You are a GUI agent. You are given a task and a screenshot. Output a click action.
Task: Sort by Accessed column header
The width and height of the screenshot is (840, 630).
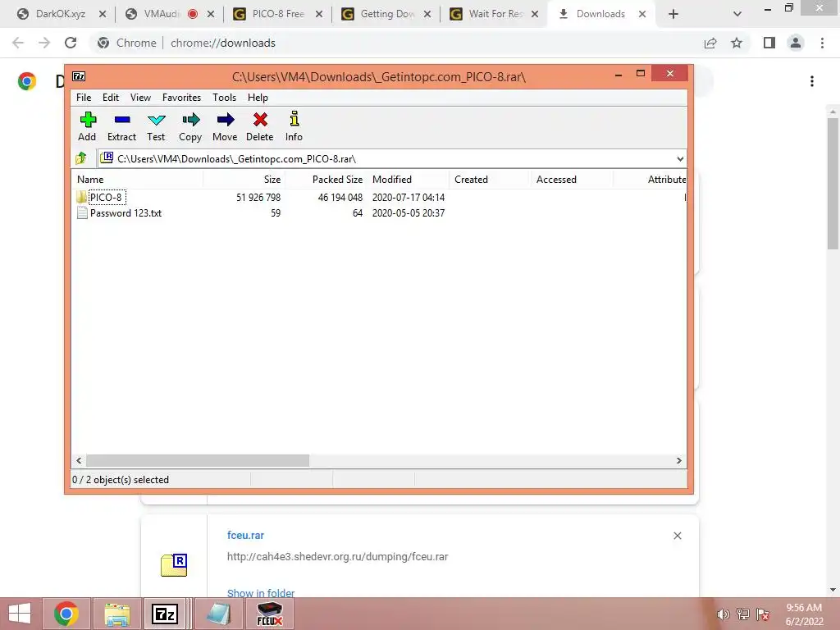(572, 180)
